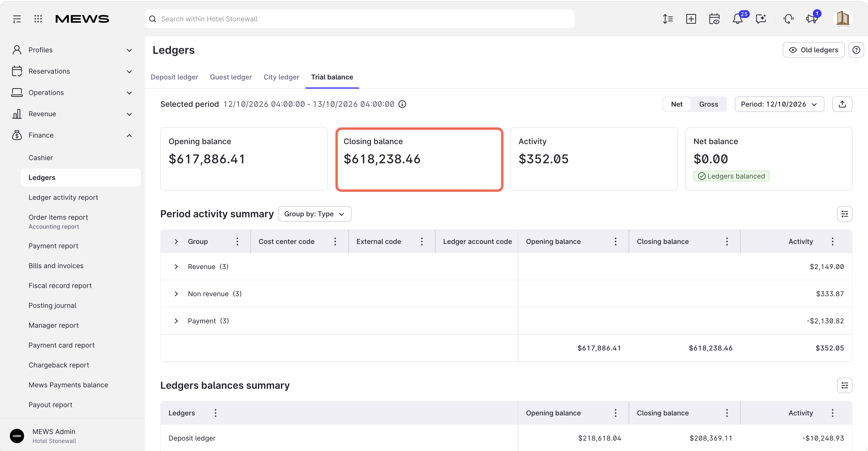The height and width of the screenshot is (451, 868).
Task: Focus the Search within Hotel Stonewall field
Action: [360, 19]
